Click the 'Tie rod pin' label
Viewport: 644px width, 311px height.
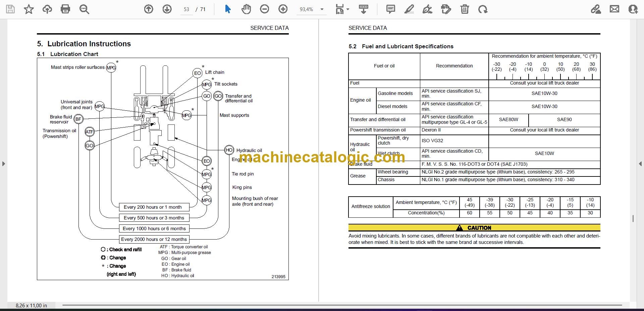coord(243,174)
